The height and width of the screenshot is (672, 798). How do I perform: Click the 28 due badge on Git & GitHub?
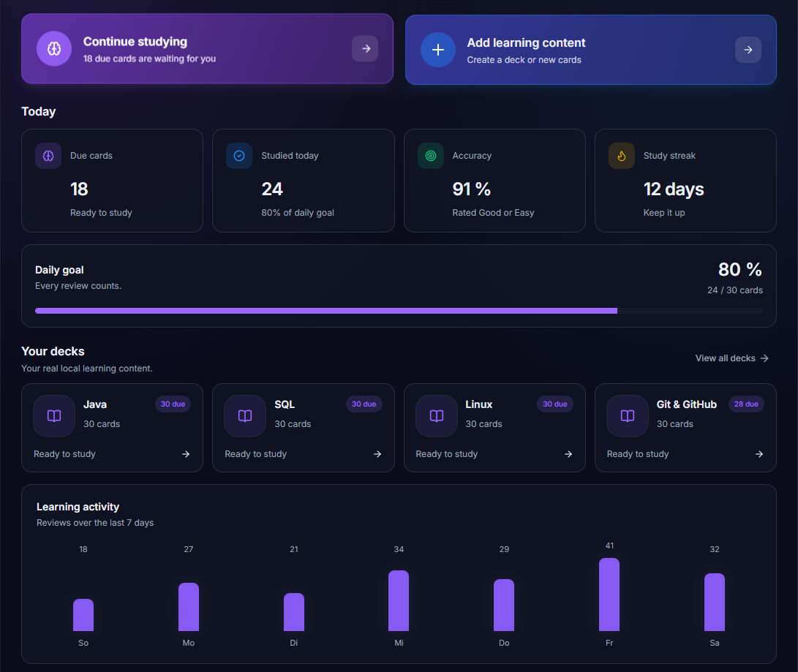tap(746, 404)
